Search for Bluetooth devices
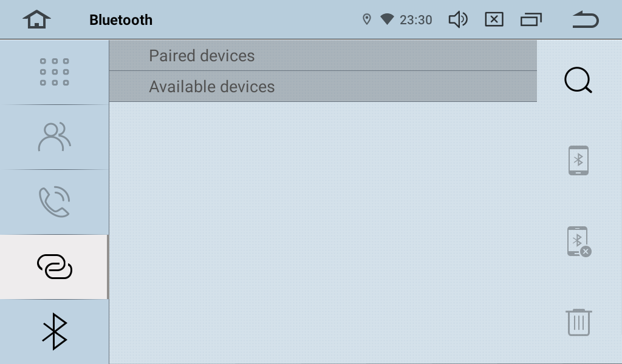The image size is (622, 364). point(578,80)
